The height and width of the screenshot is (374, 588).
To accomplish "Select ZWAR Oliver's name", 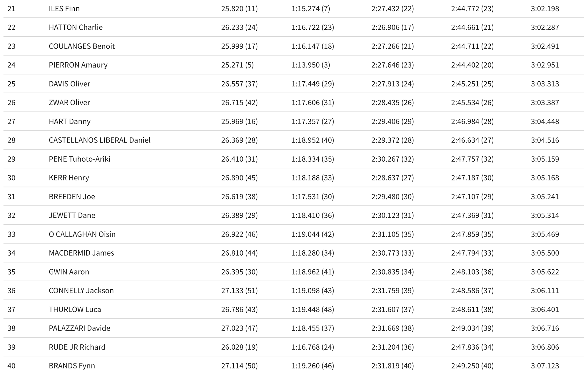I will [69, 103].
